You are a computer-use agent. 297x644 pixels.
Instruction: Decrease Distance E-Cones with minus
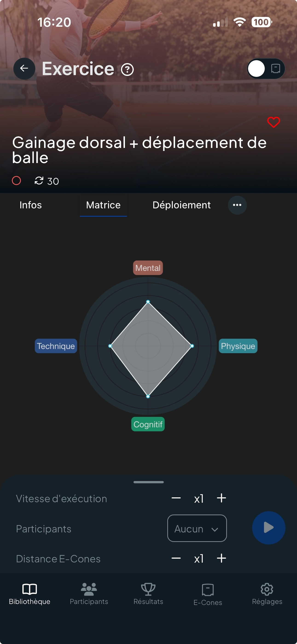[176, 558]
